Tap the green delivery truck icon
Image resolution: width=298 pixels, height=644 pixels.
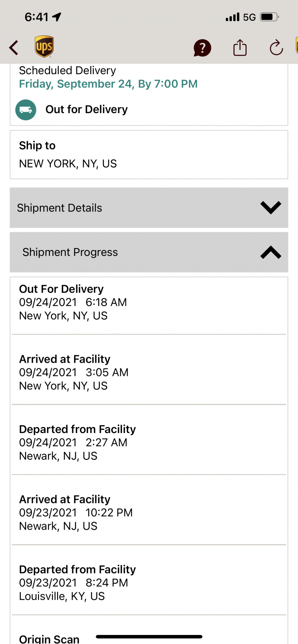tap(26, 110)
